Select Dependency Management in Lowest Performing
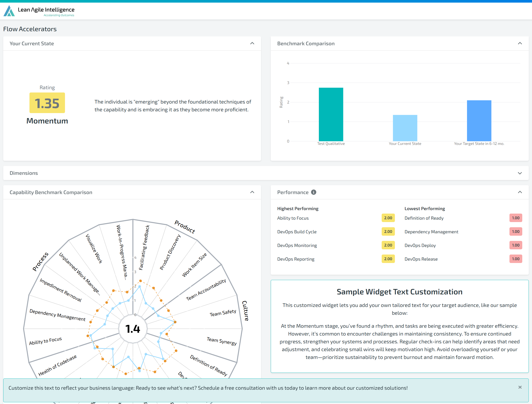 pos(431,232)
